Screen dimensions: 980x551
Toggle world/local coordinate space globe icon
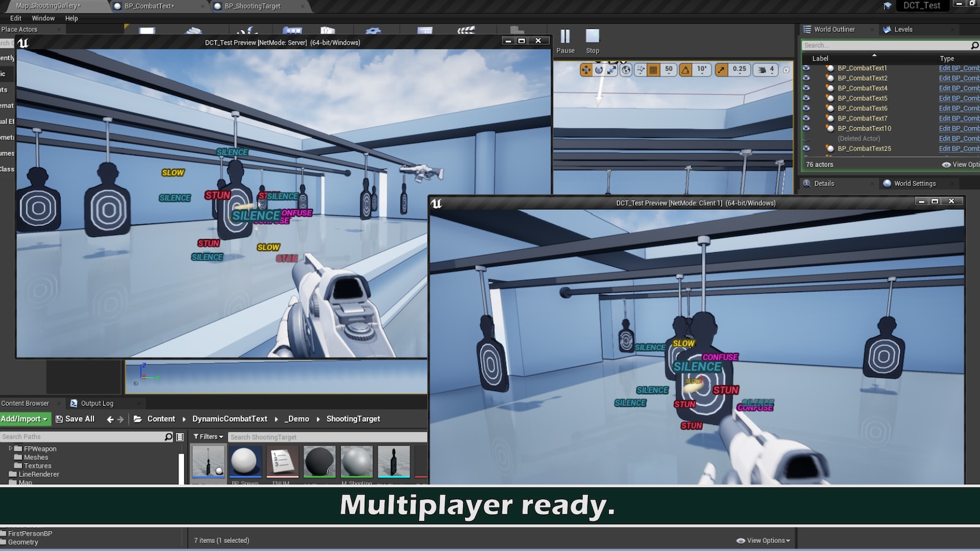(x=626, y=70)
